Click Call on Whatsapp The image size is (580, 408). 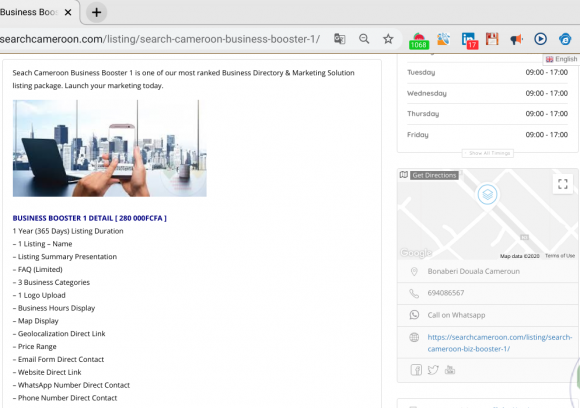pyautogui.click(x=456, y=315)
